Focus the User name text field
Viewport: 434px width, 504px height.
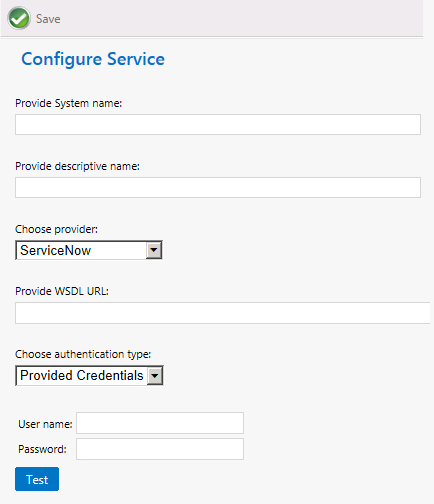pyautogui.click(x=160, y=423)
